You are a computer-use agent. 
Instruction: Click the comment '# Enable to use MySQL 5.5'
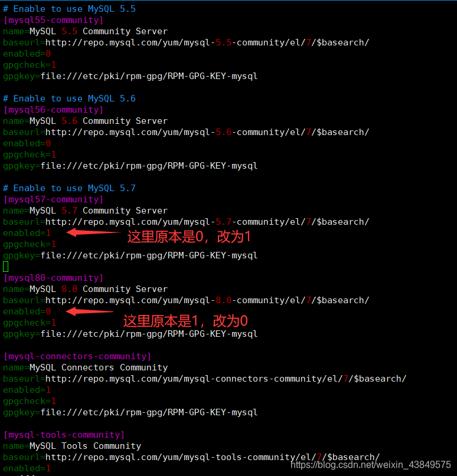[69, 9]
